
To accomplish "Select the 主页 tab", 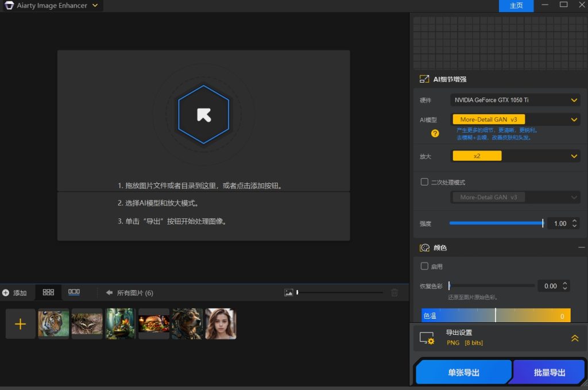I will pos(516,6).
